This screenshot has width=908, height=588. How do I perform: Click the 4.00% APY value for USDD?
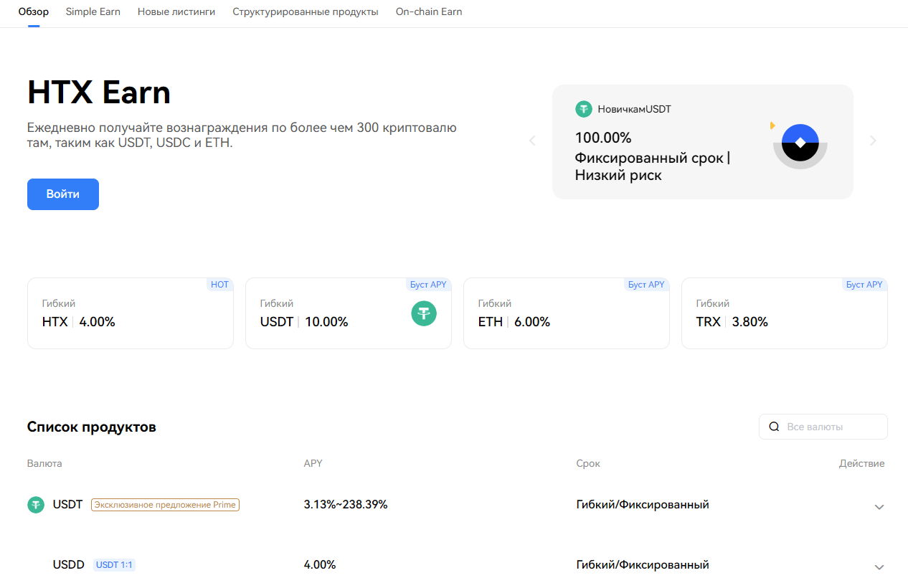(320, 565)
